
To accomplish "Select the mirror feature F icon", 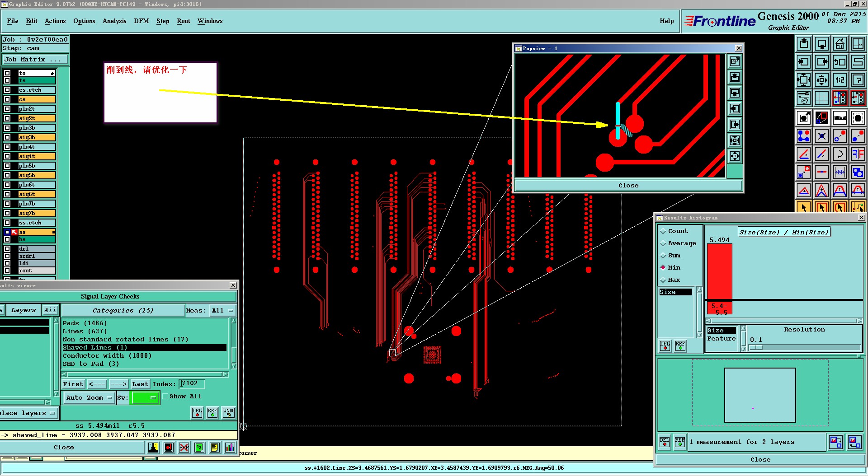I will [858, 154].
